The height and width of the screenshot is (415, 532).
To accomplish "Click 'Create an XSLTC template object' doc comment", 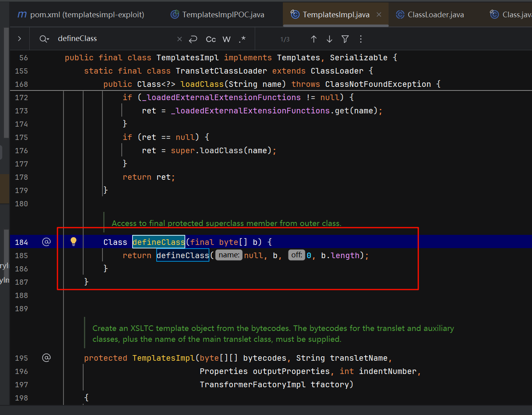I will (273, 333).
